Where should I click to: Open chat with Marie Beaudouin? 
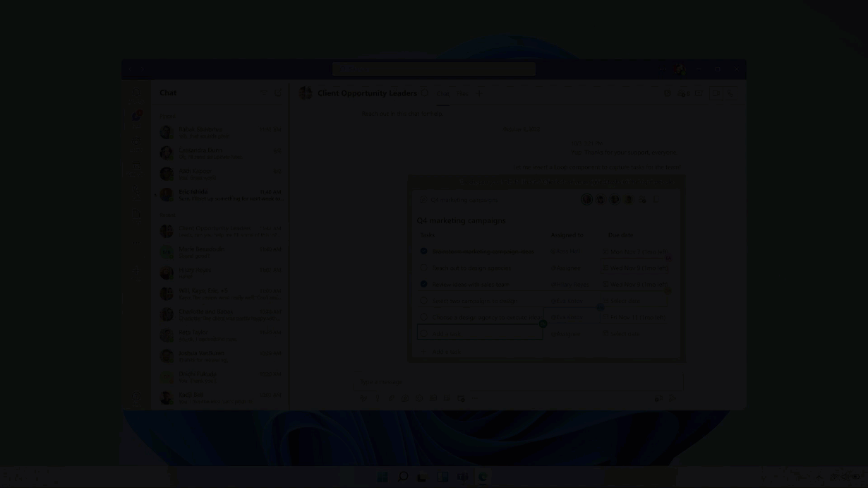[x=221, y=252]
